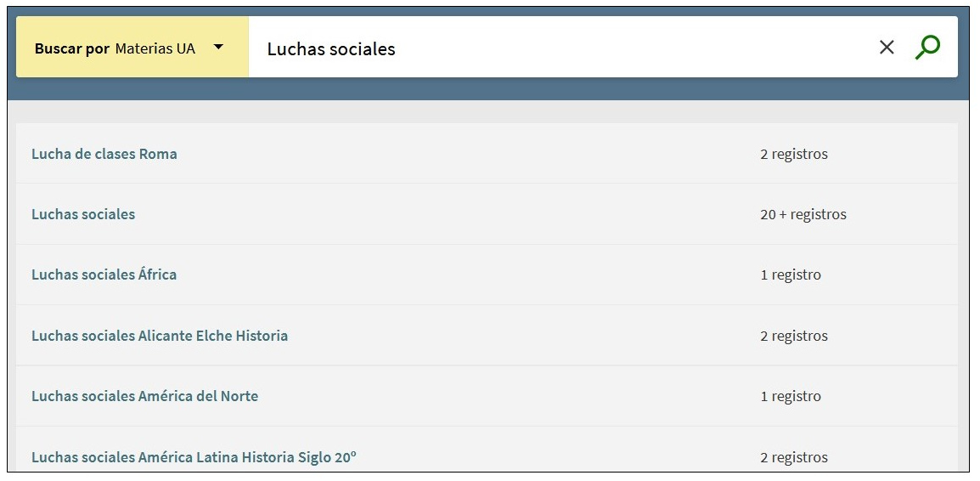
Task: Click the green magnifier search icon
Action: click(x=927, y=48)
